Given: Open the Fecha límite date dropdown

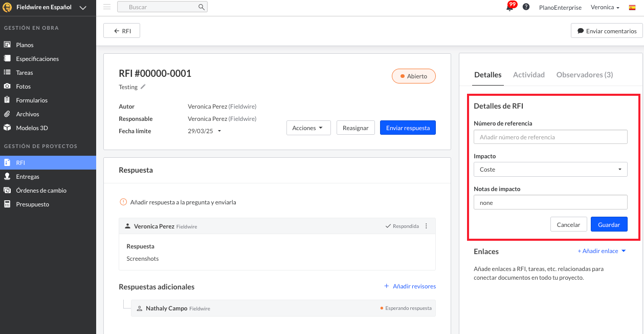Looking at the screenshot, I should click(219, 131).
